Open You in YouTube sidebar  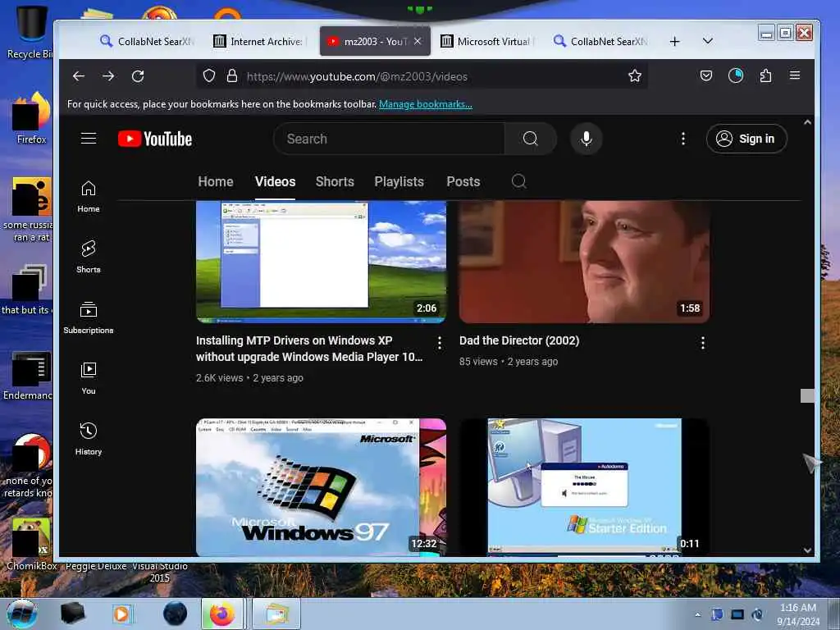point(89,379)
